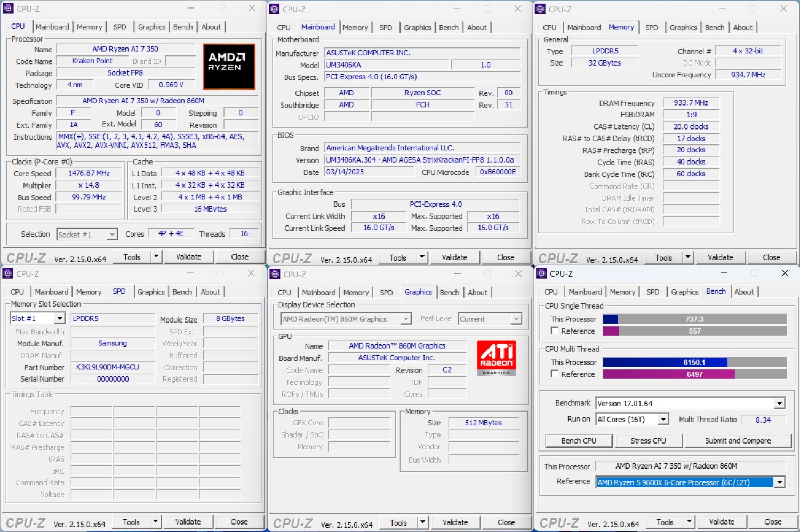Screen dimensions: 800x532
Task: Open the Benchmark version dropdown
Action: (780, 404)
